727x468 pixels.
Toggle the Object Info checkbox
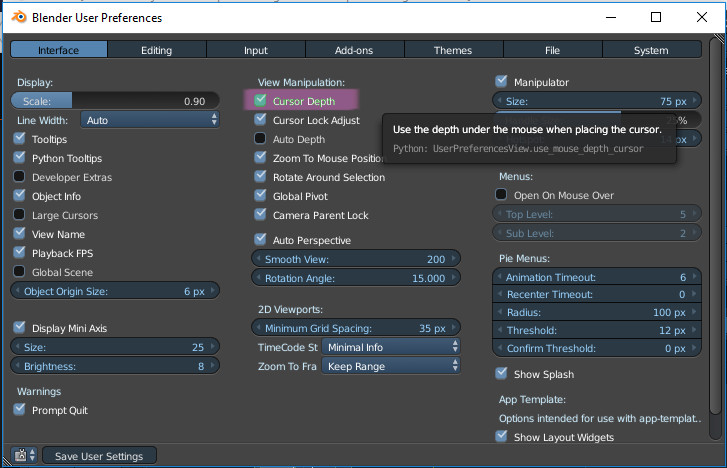19,196
